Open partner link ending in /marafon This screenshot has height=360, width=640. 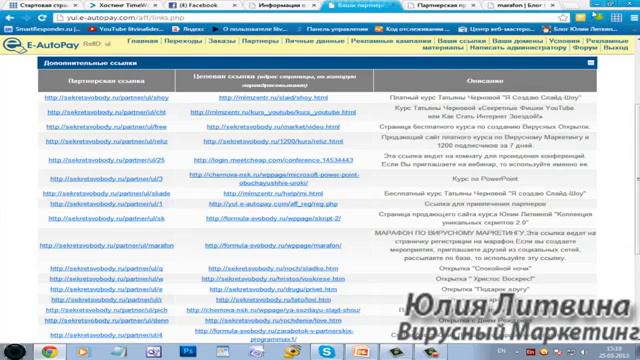point(107,245)
